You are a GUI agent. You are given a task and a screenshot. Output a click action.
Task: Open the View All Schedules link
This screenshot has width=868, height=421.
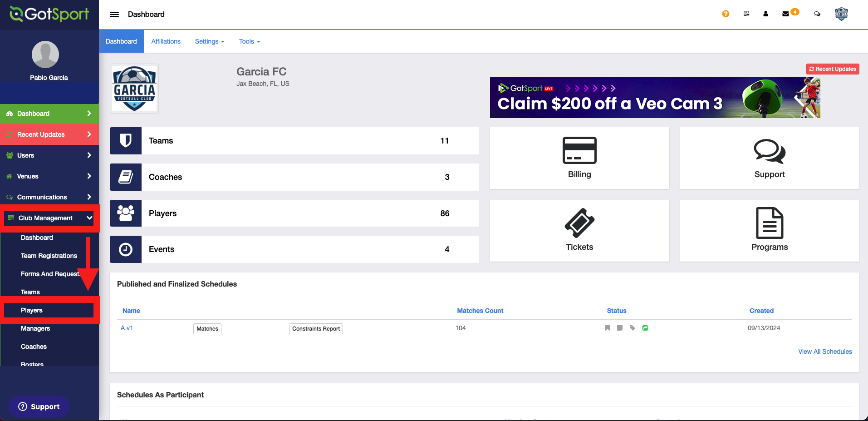coord(824,352)
